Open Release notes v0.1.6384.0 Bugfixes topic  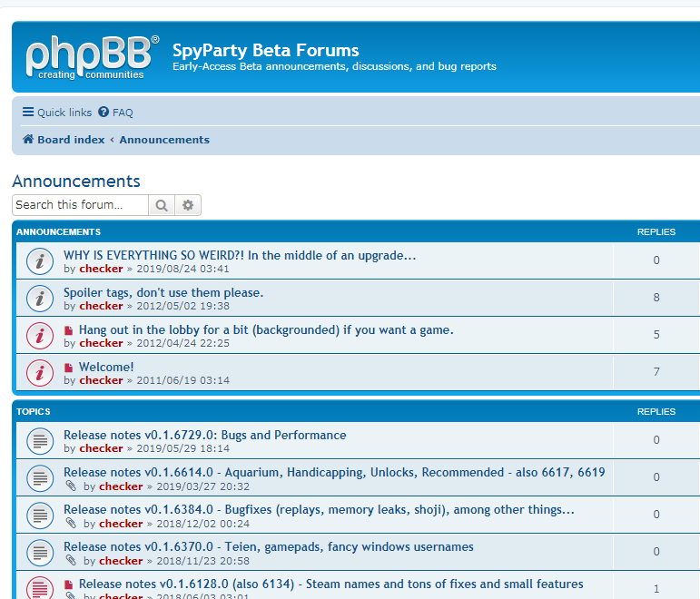pyautogui.click(x=319, y=510)
